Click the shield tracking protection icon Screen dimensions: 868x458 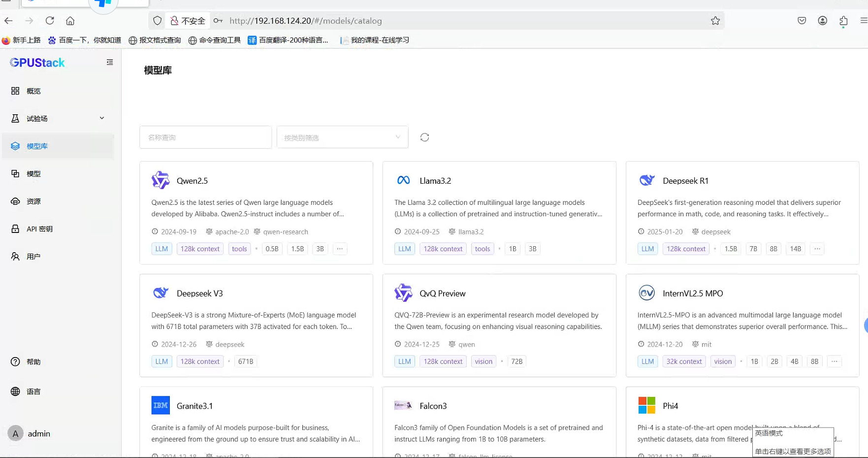pos(158,21)
